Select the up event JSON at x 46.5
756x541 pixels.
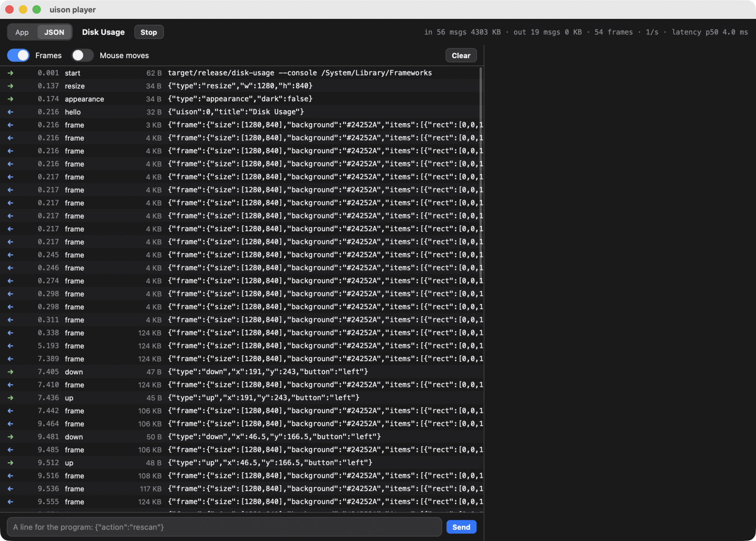(270, 463)
